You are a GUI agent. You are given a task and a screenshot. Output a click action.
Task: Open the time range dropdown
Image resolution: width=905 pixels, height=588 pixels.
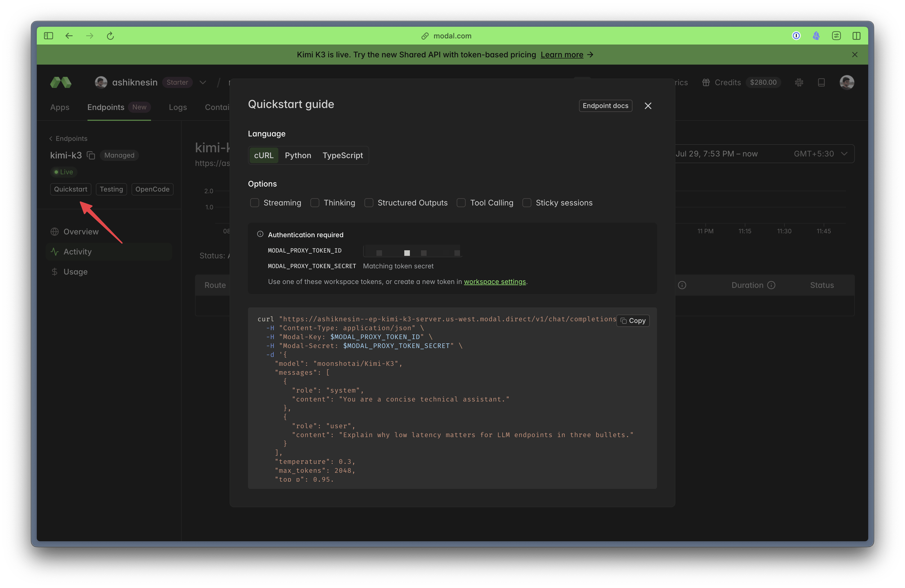(x=765, y=154)
